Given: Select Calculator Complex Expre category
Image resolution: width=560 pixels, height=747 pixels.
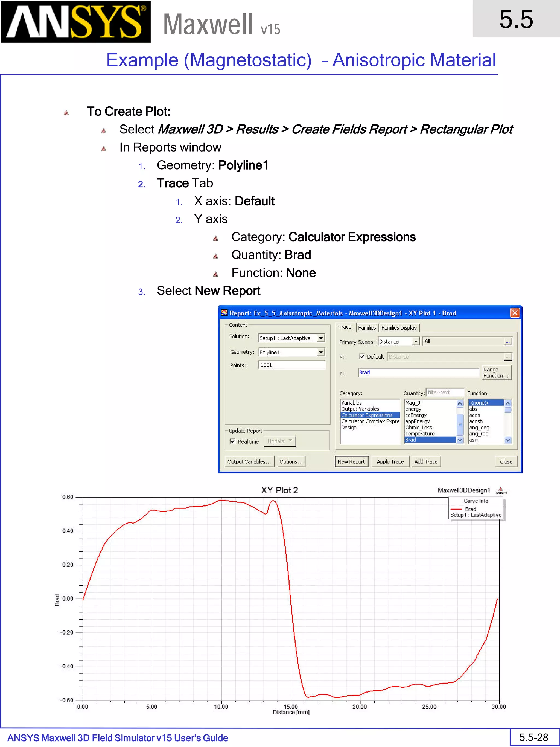Looking at the screenshot, I should pos(370,421).
